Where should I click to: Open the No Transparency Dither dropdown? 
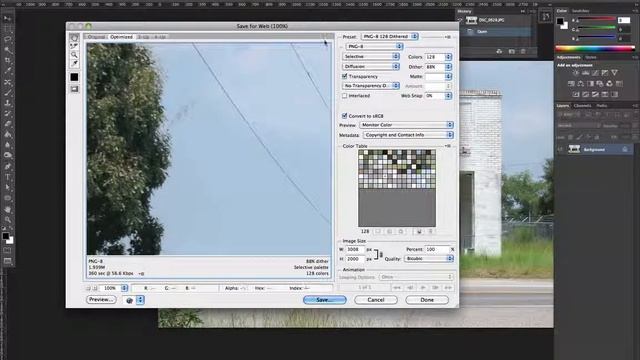[x=371, y=86]
